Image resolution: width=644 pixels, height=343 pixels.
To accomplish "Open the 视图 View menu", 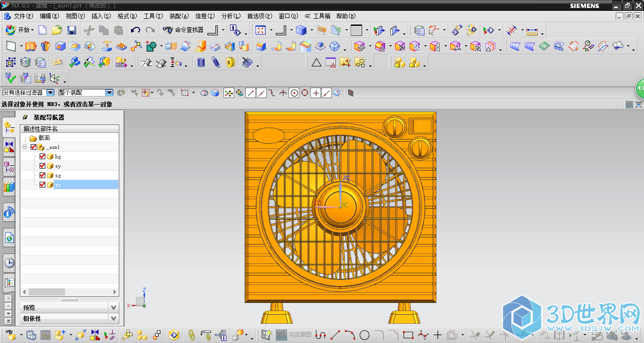I will [75, 16].
